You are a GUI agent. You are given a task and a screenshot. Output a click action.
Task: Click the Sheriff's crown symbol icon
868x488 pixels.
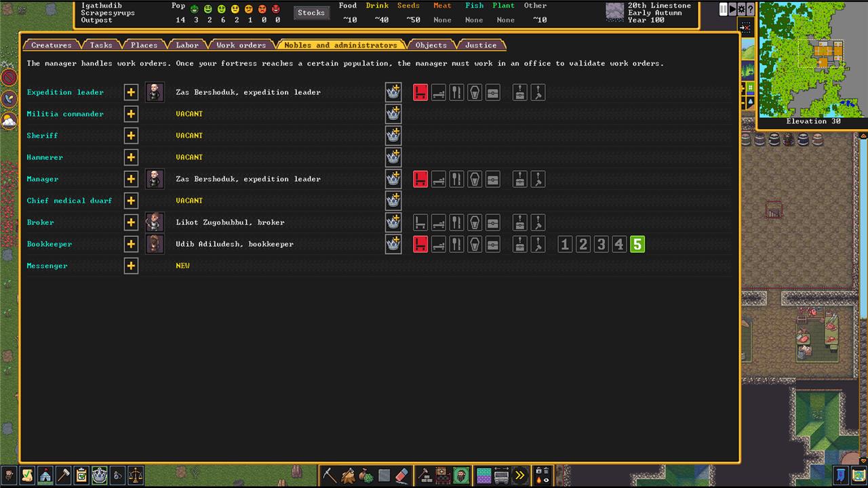pos(393,136)
